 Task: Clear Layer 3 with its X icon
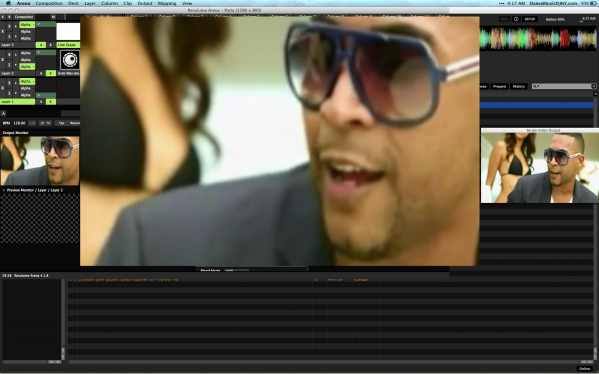pyautogui.click(x=3, y=31)
